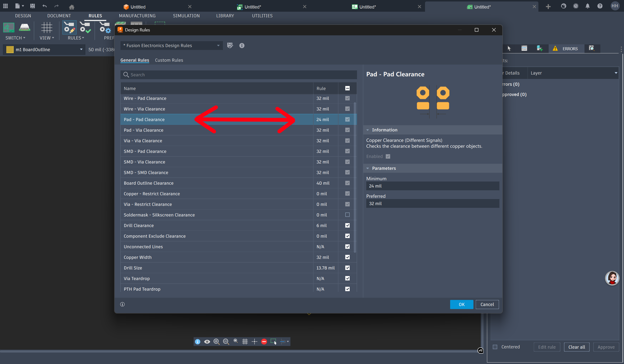The image size is (624, 364).
Task: Enable Soldermask - Silkscreen Clearance checkbox
Action: [347, 215]
